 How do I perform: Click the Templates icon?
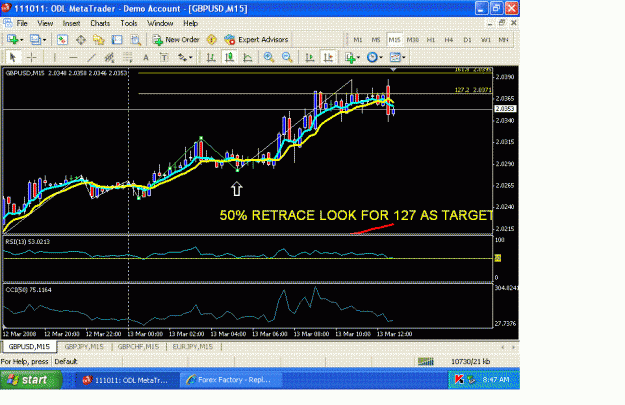click(395, 57)
